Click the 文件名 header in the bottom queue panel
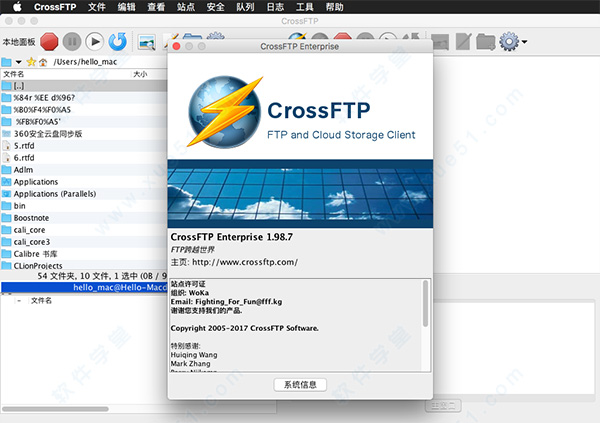The width and height of the screenshot is (600, 423). tap(41, 301)
